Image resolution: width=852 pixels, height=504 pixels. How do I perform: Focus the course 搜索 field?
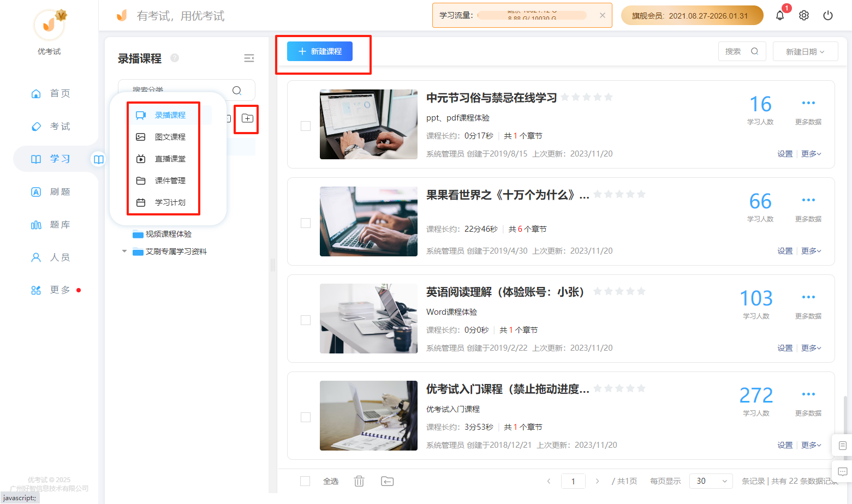point(742,51)
